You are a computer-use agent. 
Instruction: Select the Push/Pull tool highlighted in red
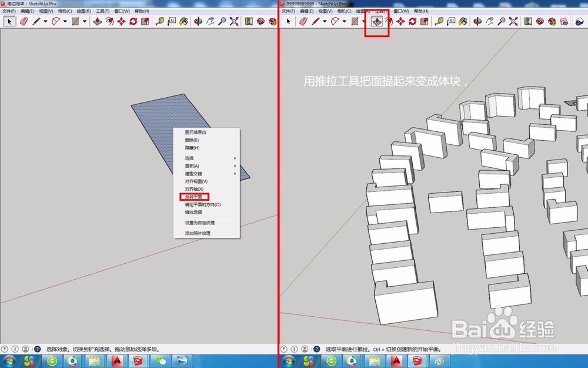click(x=377, y=22)
